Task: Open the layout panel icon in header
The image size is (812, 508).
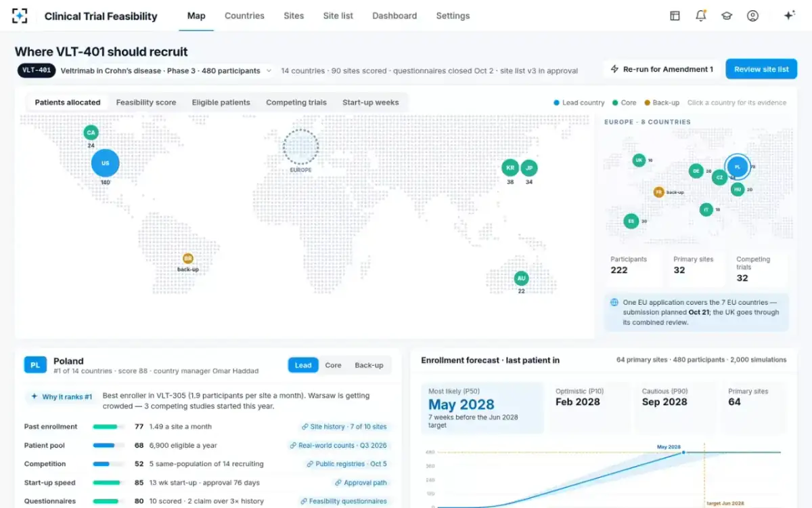Action: coord(675,16)
